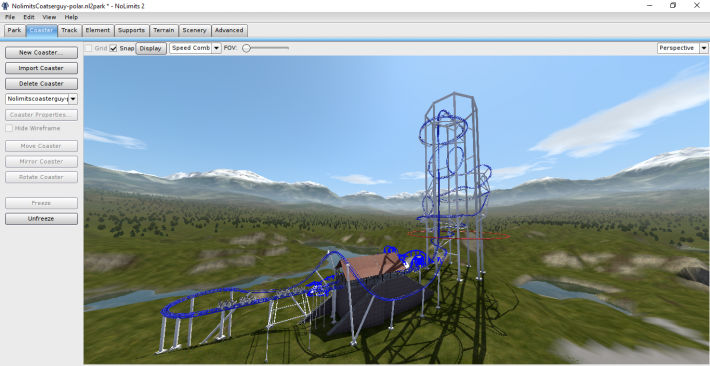
Task: Switch to the Park tab
Action: [x=14, y=30]
